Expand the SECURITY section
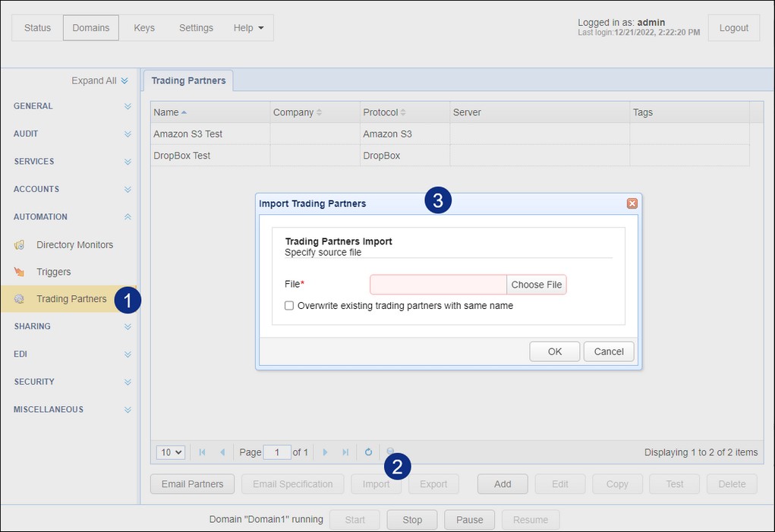The height and width of the screenshot is (532, 775). 128,382
